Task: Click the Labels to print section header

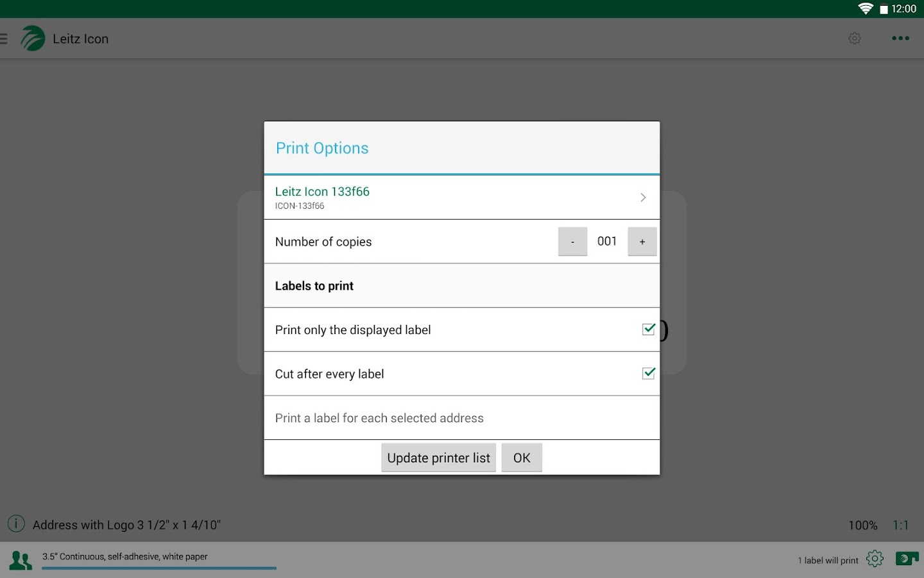Action: pos(314,286)
